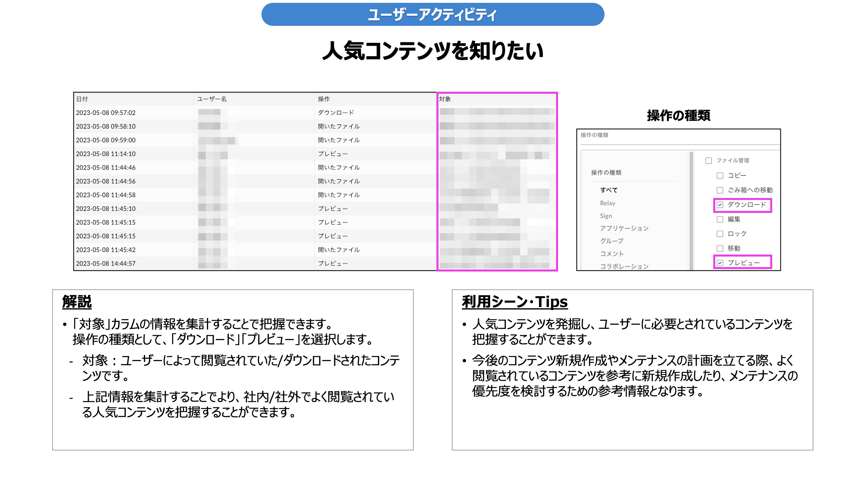Viewport: 868px width, 480px height.
Task: Select the グループ category
Action: point(611,241)
